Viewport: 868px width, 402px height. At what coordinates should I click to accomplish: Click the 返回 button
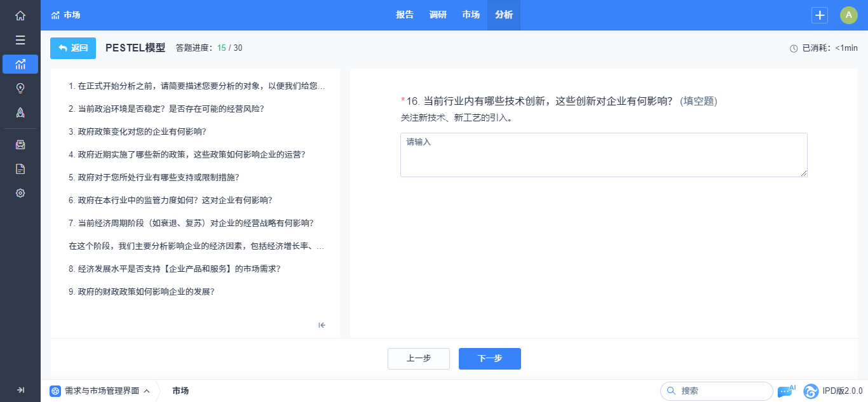tap(73, 48)
